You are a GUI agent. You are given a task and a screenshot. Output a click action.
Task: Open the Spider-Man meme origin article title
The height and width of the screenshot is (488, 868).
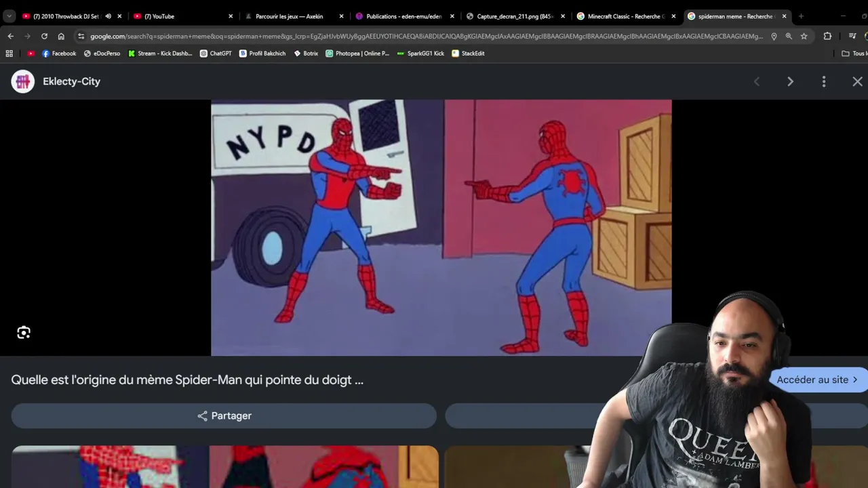[187, 380]
